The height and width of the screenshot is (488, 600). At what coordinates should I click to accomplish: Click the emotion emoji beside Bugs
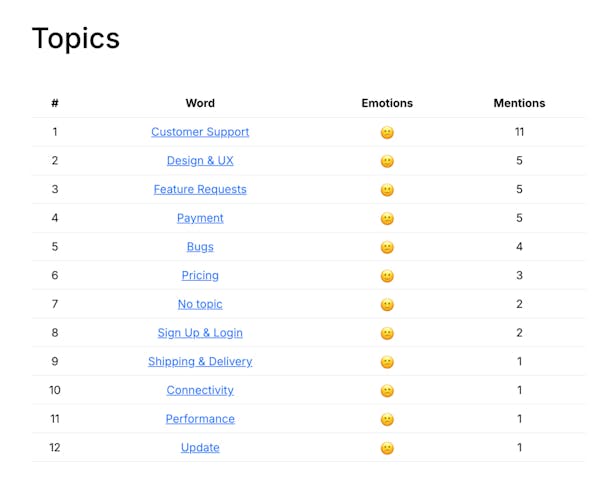click(387, 247)
